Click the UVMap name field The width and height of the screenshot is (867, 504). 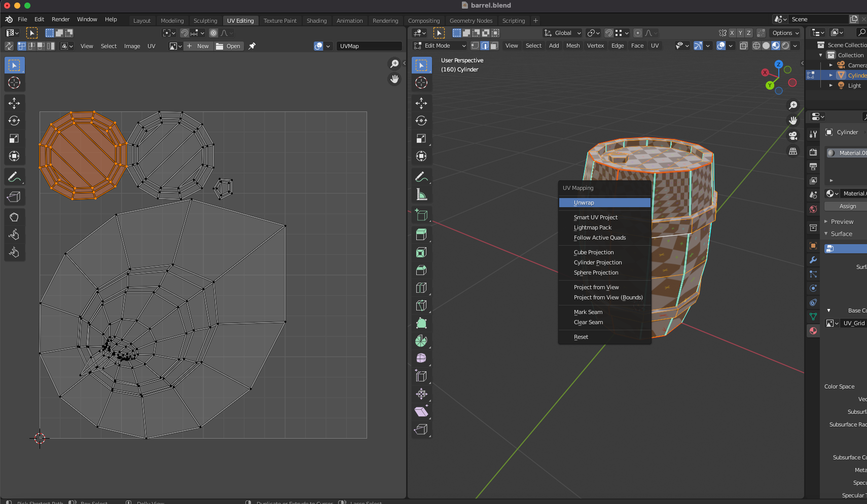[369, 46]
